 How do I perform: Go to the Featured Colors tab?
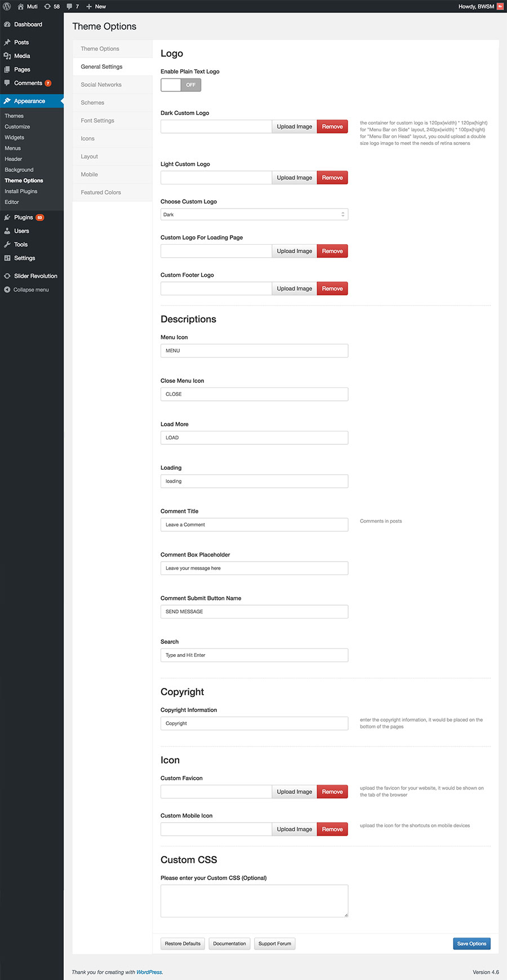coord(113,192)
